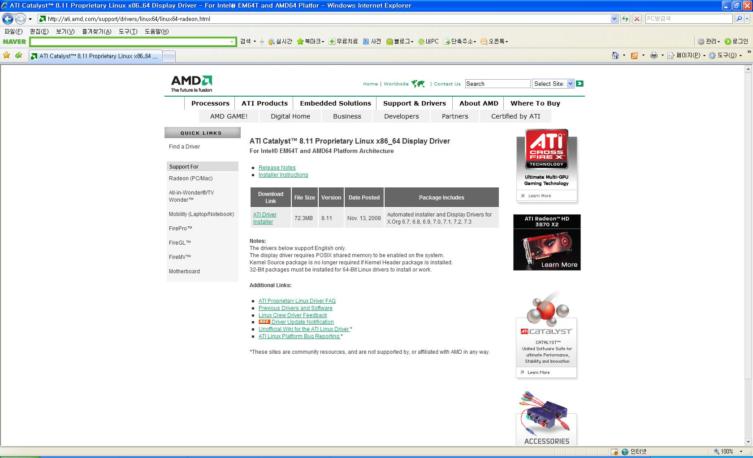Click the green Go arrow beside Select Site

point(580,84)
